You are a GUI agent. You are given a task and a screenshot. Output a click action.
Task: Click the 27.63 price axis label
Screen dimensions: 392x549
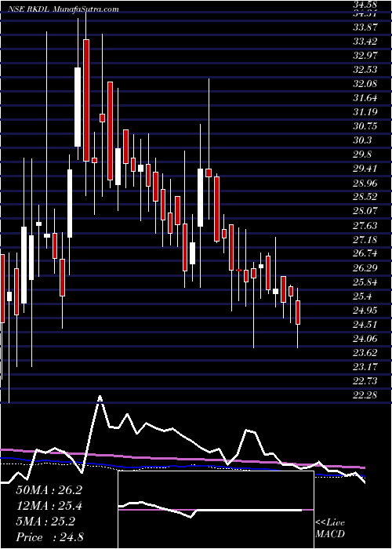tap(365, 226)
